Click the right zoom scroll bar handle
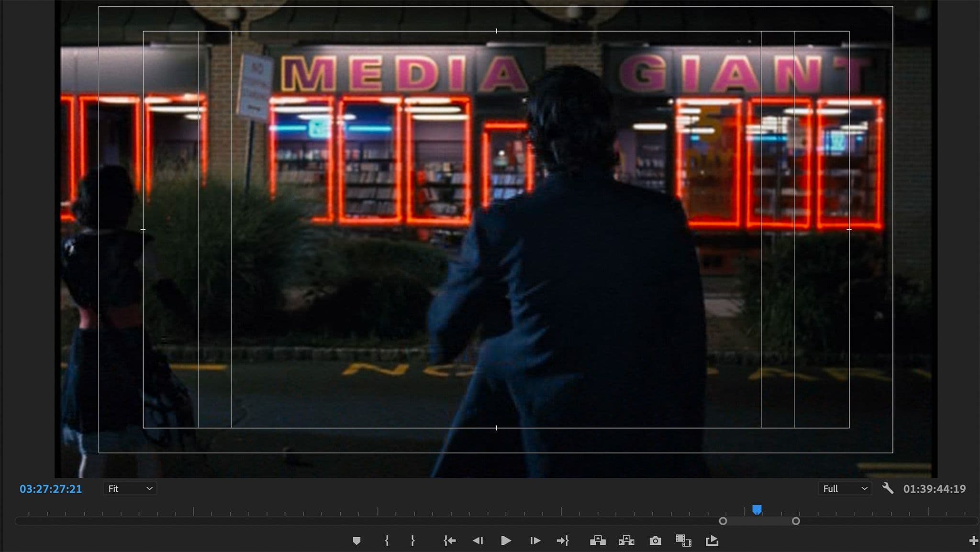 [x=796, y=521]
